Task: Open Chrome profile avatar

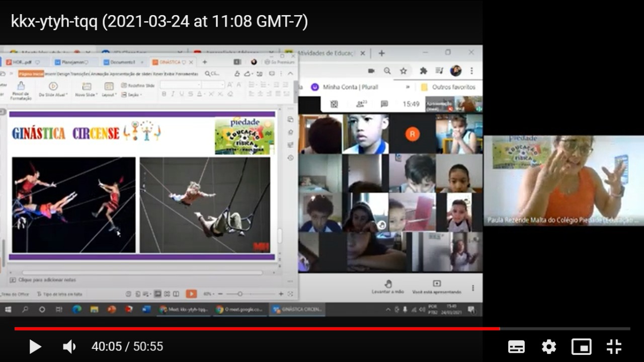Action: 456,71
